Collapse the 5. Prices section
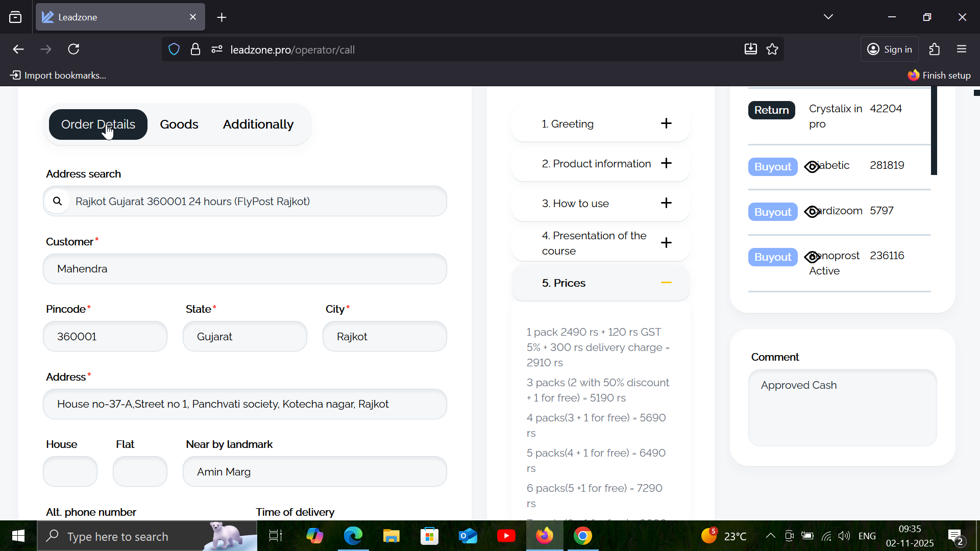 666,283
